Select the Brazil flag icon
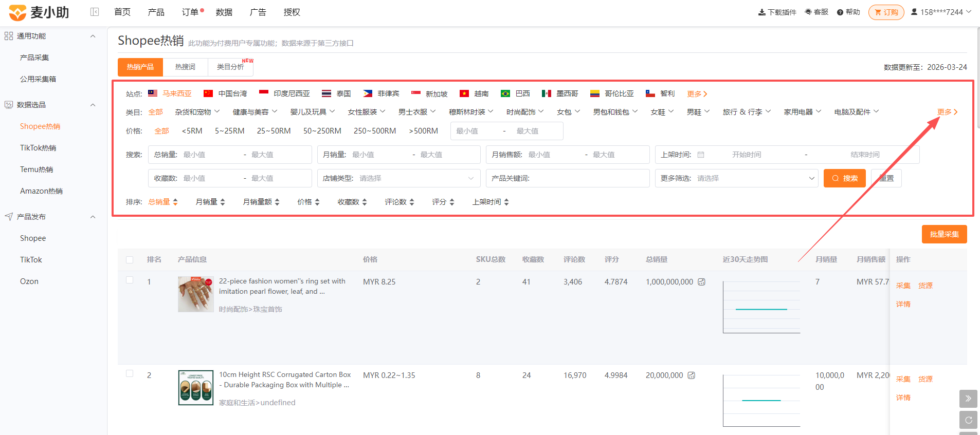 pyautogui.click(x=505, y=93)
